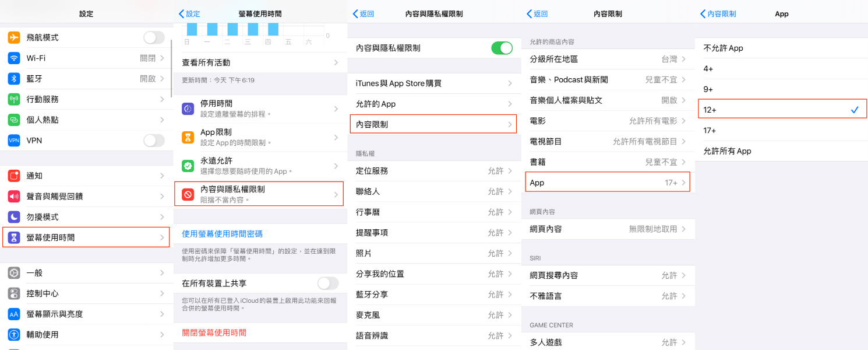Turn off the 內容與隱私權限制 green switch
Viewport: 868px width, 350px height.
502,48
